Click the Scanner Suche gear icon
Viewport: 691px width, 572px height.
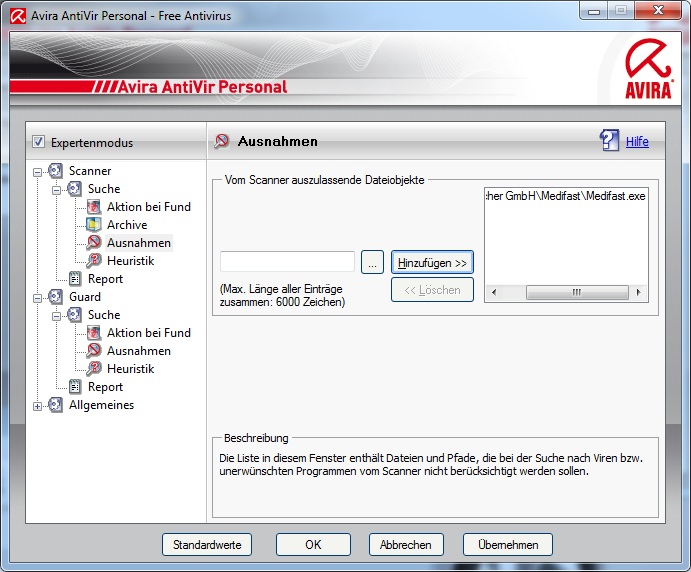click(x=74, y=189)
